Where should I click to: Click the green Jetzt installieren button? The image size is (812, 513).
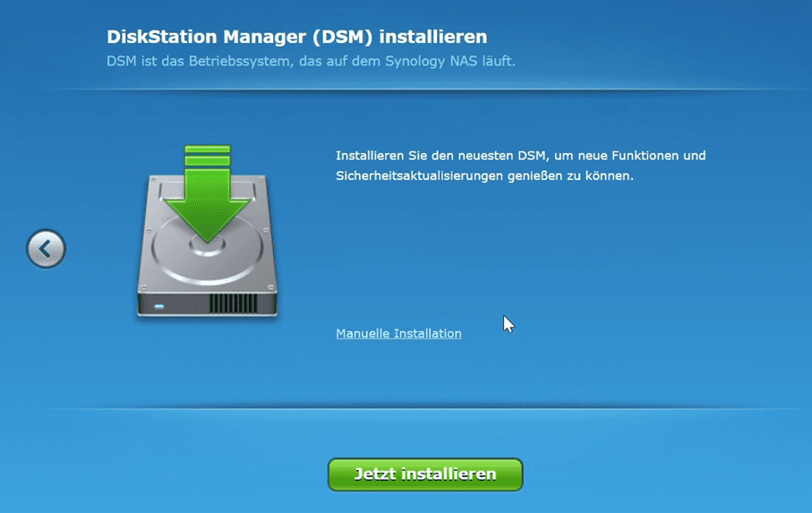[x=425, y=475]
